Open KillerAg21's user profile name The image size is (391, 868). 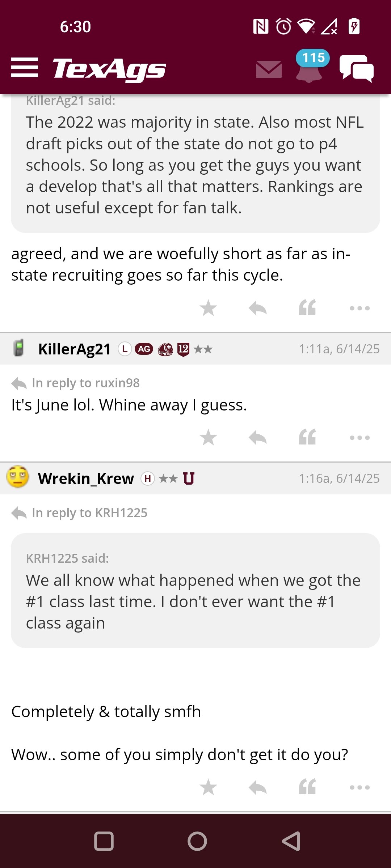tap(75, 349)
